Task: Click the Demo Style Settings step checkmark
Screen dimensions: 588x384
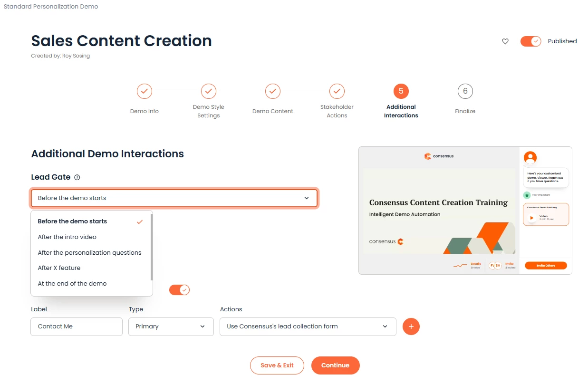Action: (x=209, y=91)
